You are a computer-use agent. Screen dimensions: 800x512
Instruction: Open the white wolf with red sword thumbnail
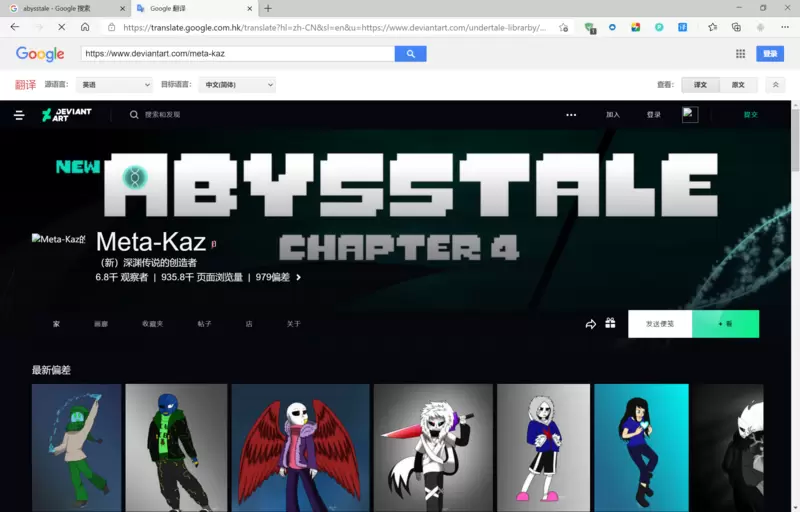433,448
